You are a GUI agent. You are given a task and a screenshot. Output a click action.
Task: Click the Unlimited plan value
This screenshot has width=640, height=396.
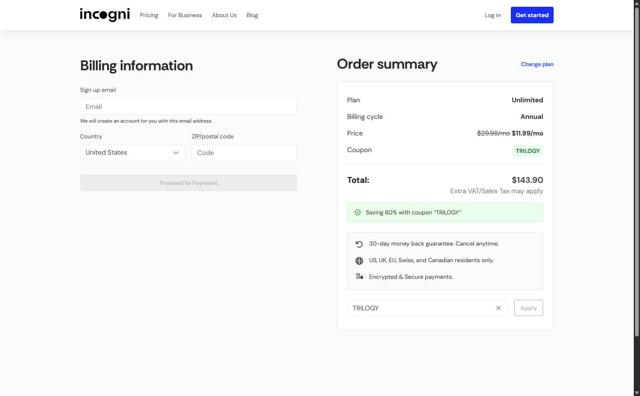(x=527, y=100)
